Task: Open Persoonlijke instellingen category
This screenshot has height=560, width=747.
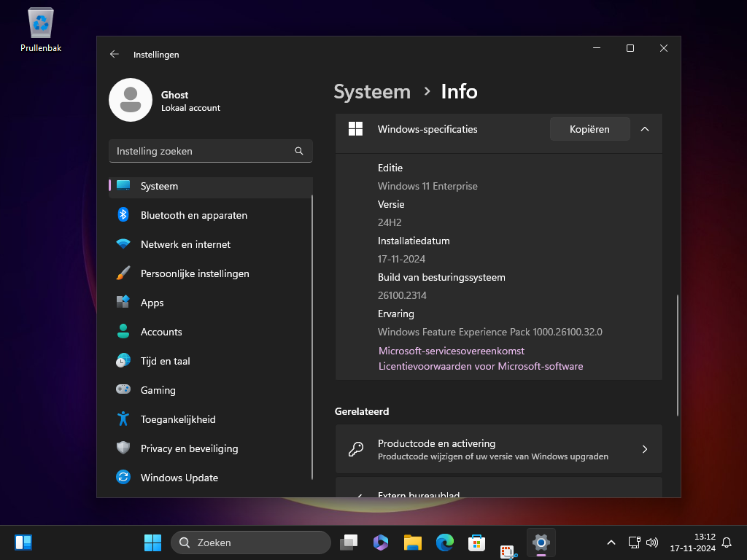Action: tap(211, 273)
